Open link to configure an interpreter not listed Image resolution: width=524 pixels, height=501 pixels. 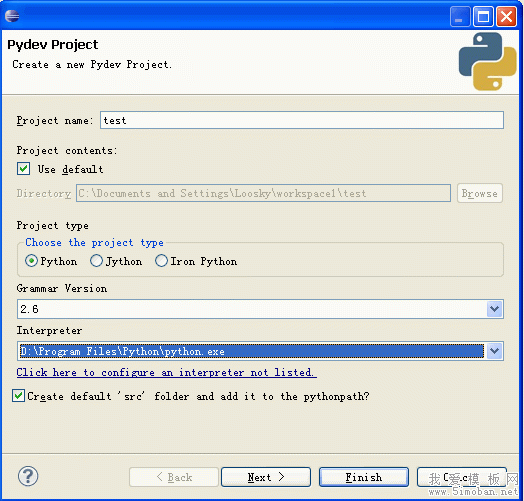tap(166, 372)
